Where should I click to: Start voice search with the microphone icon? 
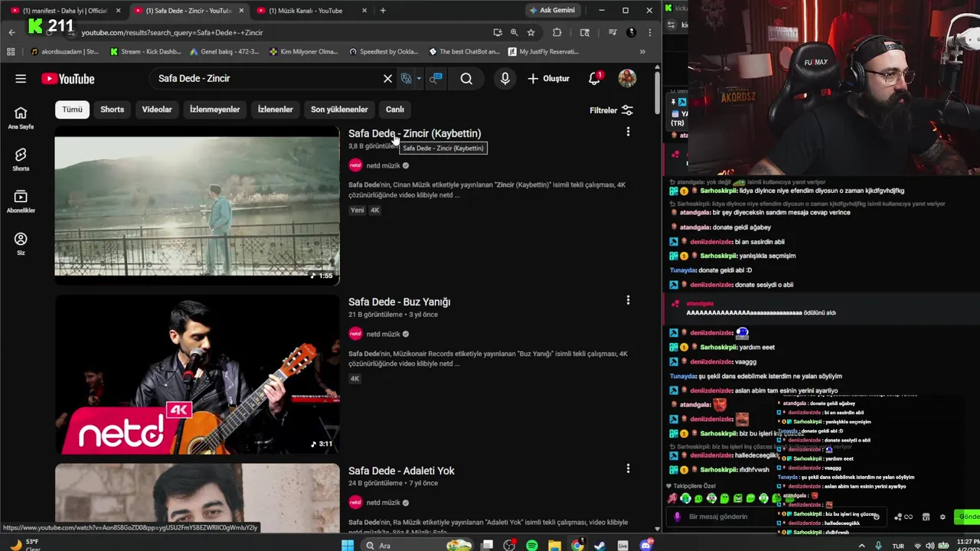505,78
